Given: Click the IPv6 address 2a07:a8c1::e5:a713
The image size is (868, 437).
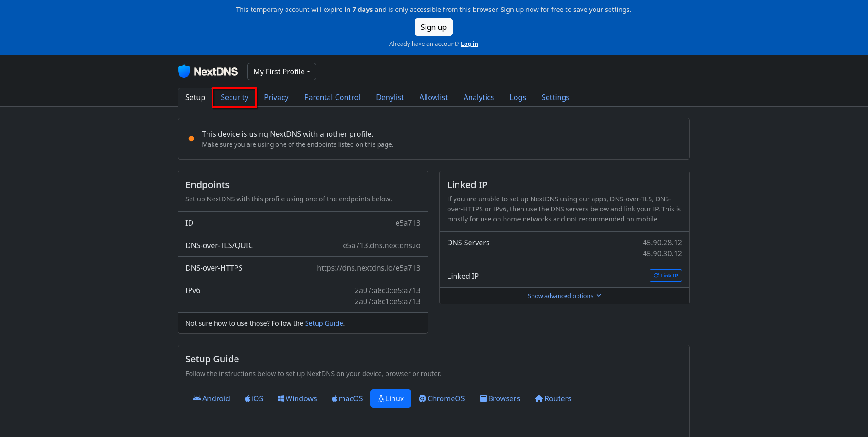Looking at the screenshot, I should 387,301.
